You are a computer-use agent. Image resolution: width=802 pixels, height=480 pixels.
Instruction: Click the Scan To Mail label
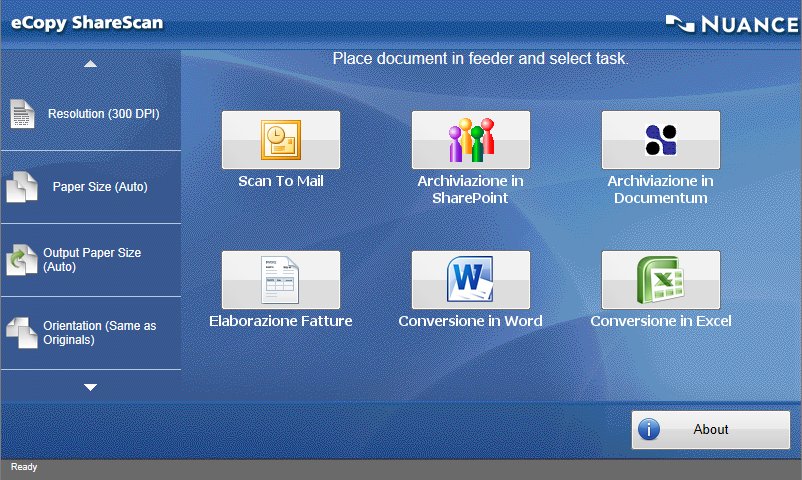click(x=281, y=181)
